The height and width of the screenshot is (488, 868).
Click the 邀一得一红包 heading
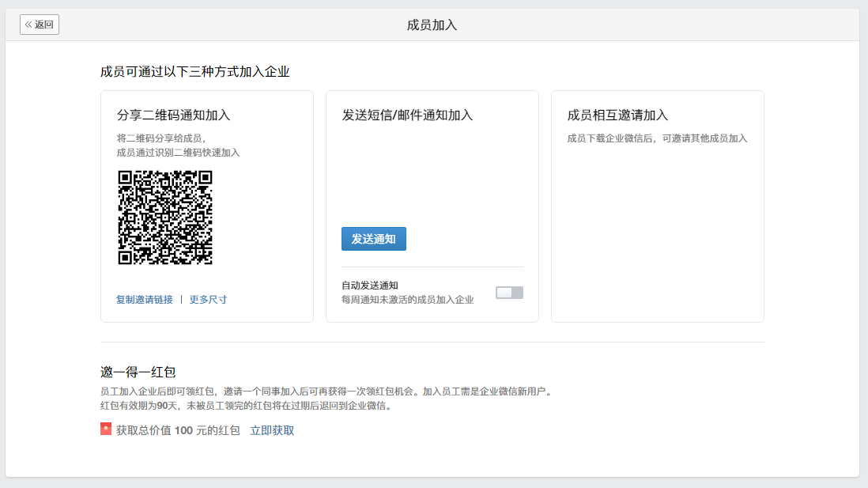[x=138, y=373]
